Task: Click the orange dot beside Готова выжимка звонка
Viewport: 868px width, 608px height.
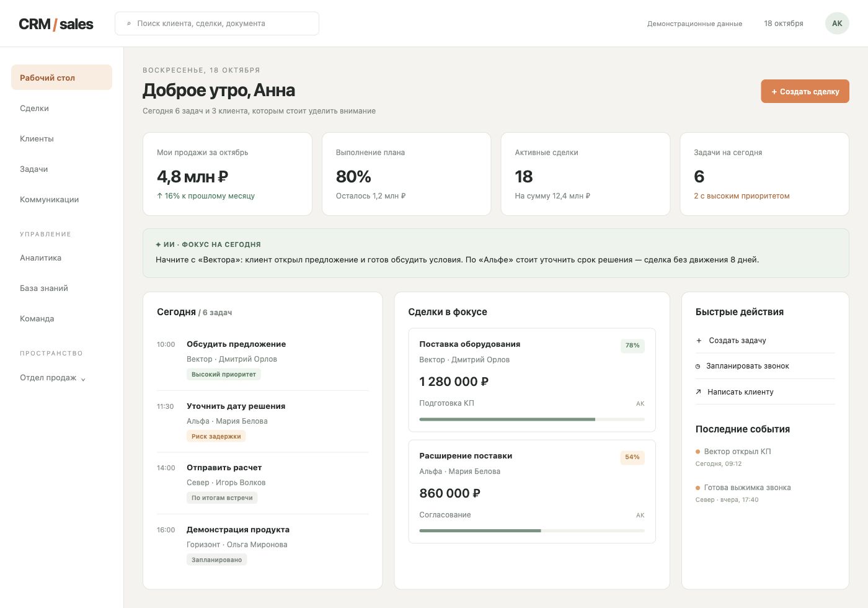Action: pos(698,488)
